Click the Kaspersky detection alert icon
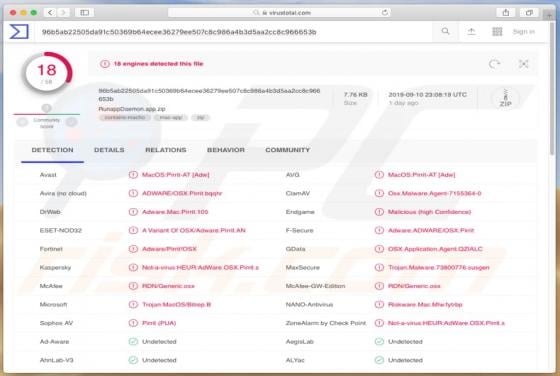Image resolution: width=560 pixels, height=376 pixels. [x=133, y=267]
